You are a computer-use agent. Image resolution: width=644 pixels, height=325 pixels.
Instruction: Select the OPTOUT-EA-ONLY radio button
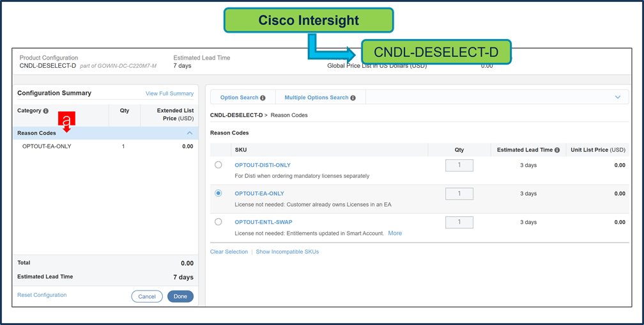(218, 193)
